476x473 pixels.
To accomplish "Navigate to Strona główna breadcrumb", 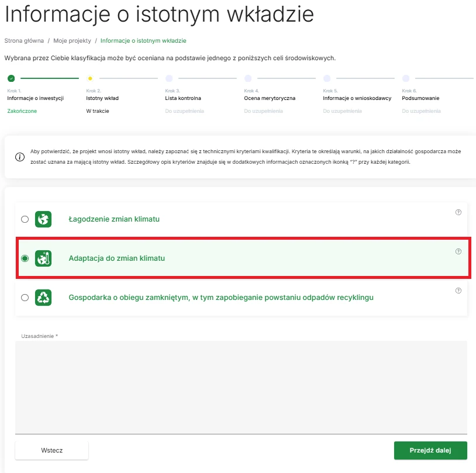I will tap(24, 41).
